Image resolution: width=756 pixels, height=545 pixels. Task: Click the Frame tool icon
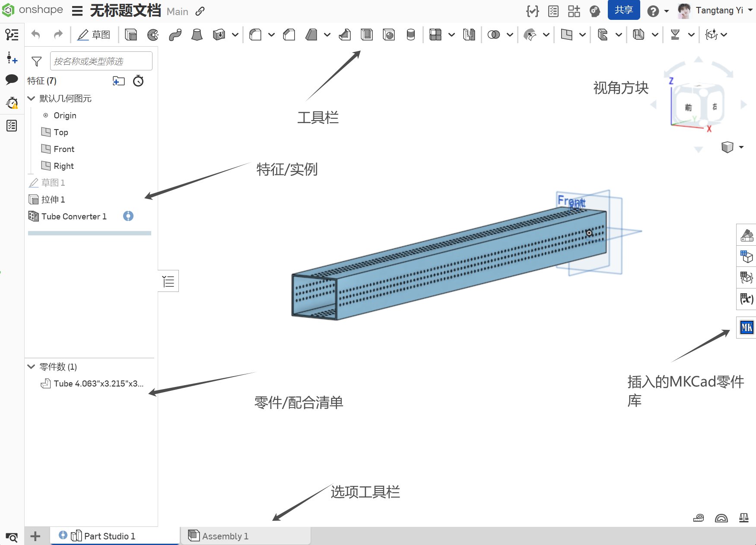coord(638,35)
